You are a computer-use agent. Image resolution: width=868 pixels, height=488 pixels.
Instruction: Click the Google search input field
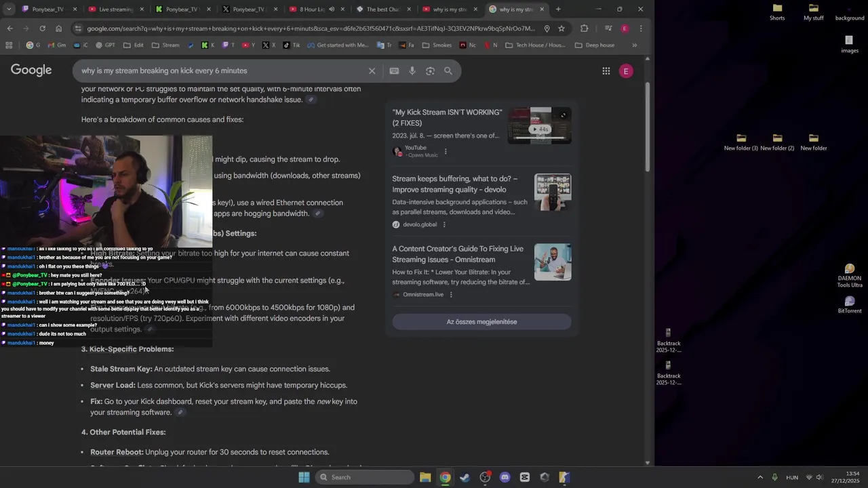220,71
